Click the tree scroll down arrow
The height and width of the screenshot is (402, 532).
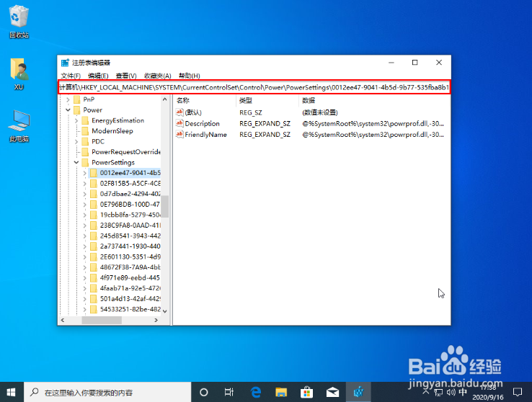pyautogui.click(x=165, y=311)
